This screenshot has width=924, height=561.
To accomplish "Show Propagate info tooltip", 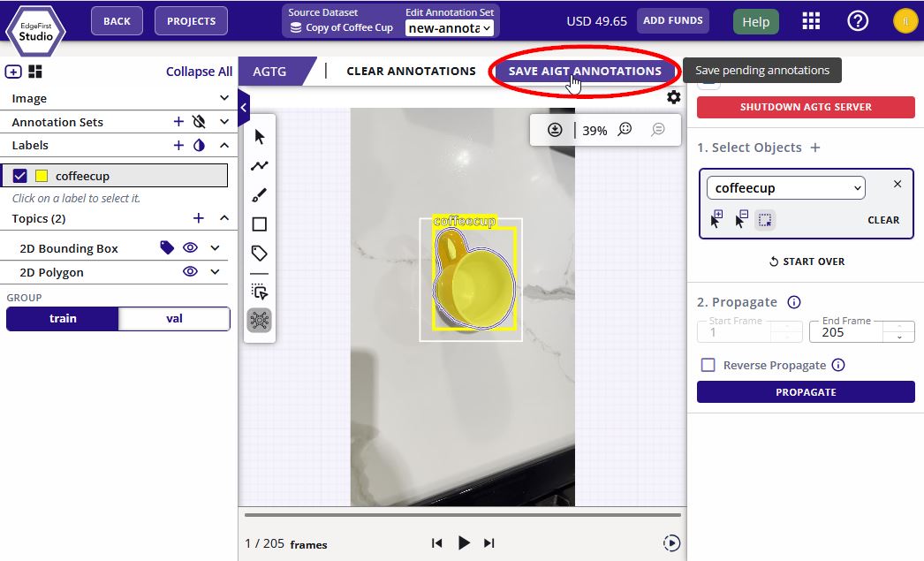I will coord(794,302).
